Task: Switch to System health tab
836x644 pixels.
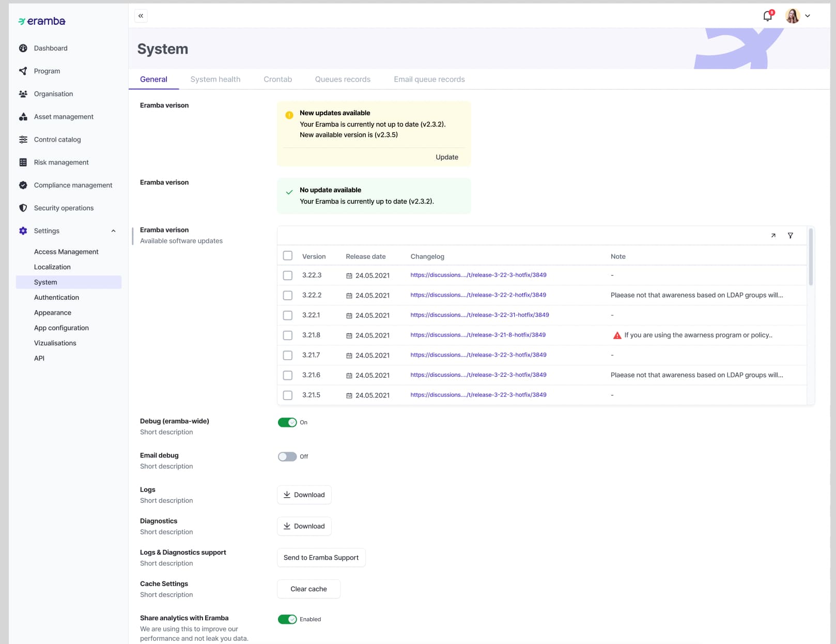Action: [215, 79]
